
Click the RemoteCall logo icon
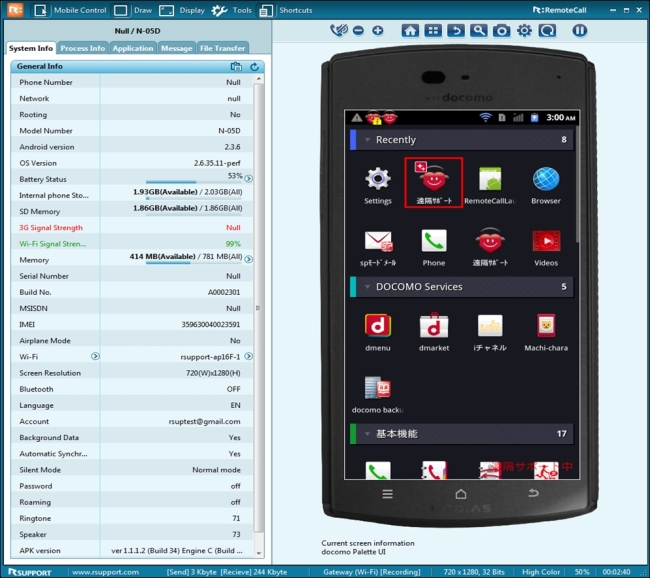point(15,10)
